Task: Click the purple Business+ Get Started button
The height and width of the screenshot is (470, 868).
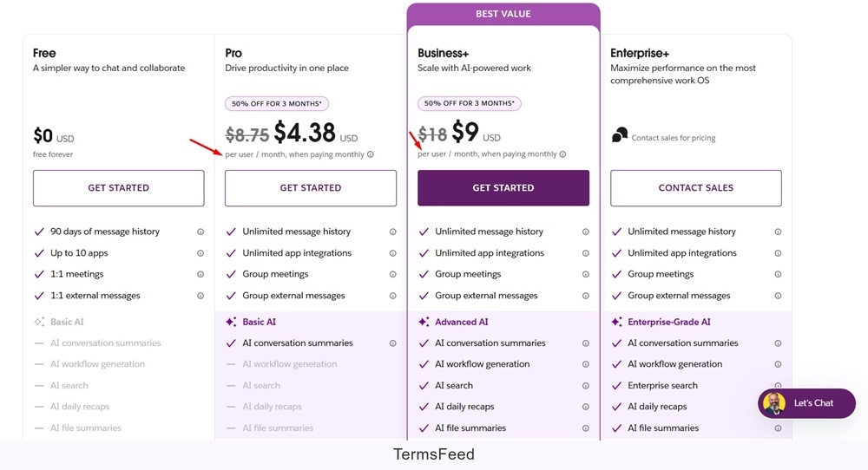Action: coord(503,188)
